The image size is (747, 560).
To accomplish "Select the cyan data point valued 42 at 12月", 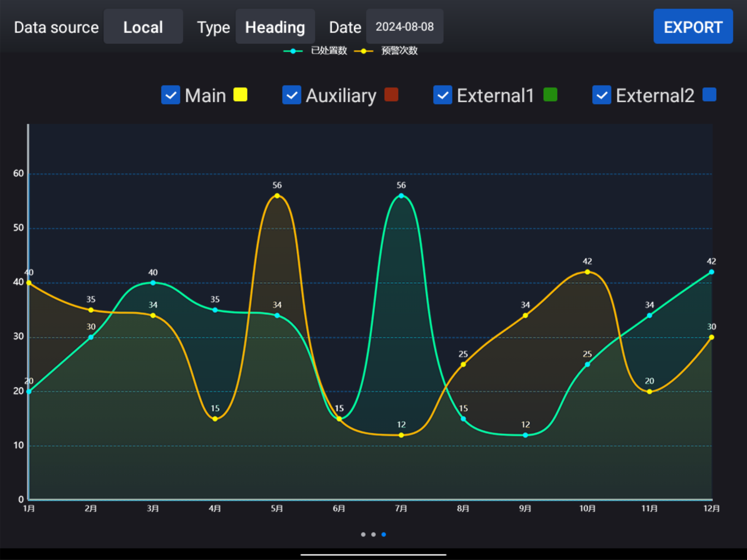I will pyautogui.click(x=711, y=272).
